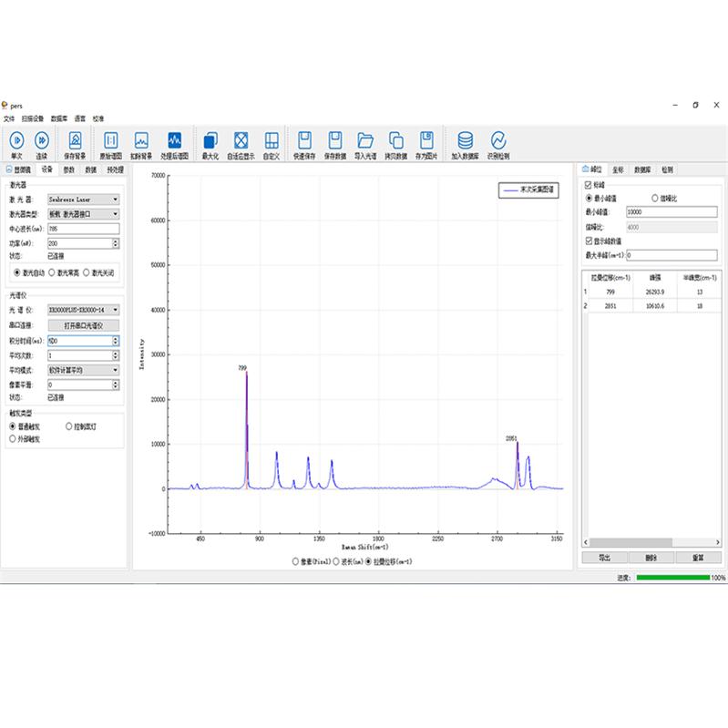Click the identify detection (识别检测) icon
Screen dimensions: 728x728
point(498,140)
